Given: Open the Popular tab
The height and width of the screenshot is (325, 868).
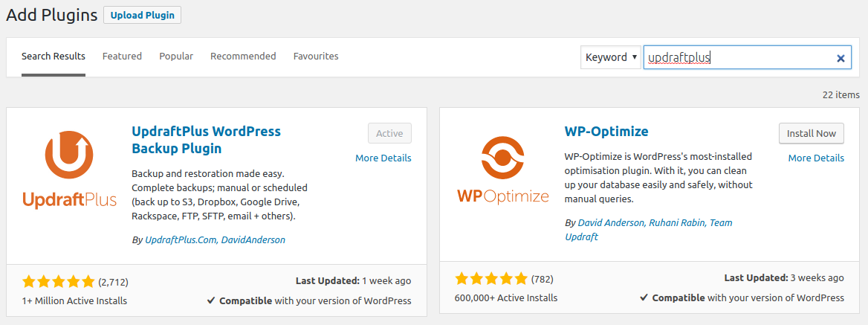Looking at the screenshot, I should [x=176, y=56].
